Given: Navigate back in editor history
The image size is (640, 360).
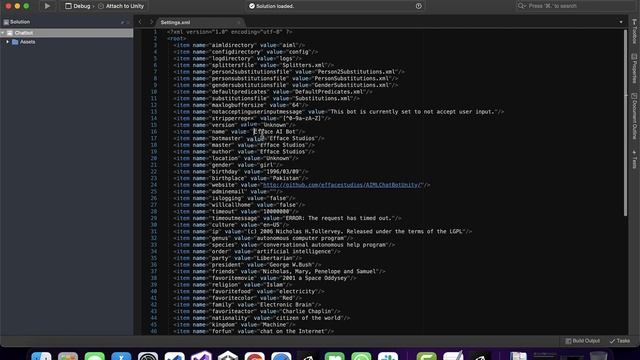Looking at the screenshot, I should click(x=140, y=22).
